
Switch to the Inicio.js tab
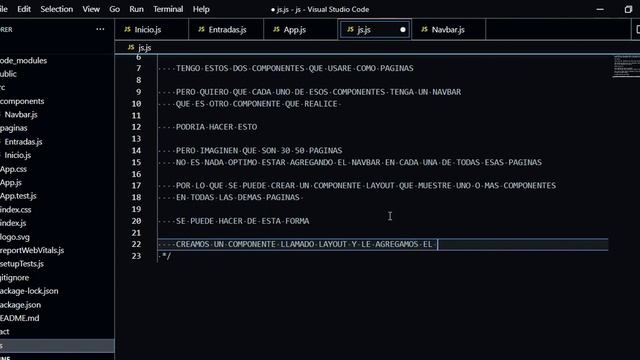pos(151,29)
